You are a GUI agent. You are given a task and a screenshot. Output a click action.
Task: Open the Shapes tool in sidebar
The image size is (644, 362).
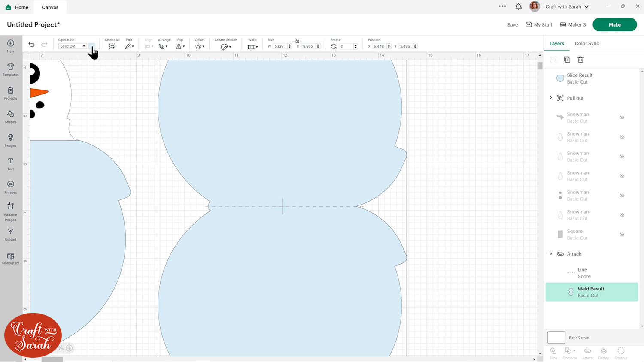(x=11, y=116)
